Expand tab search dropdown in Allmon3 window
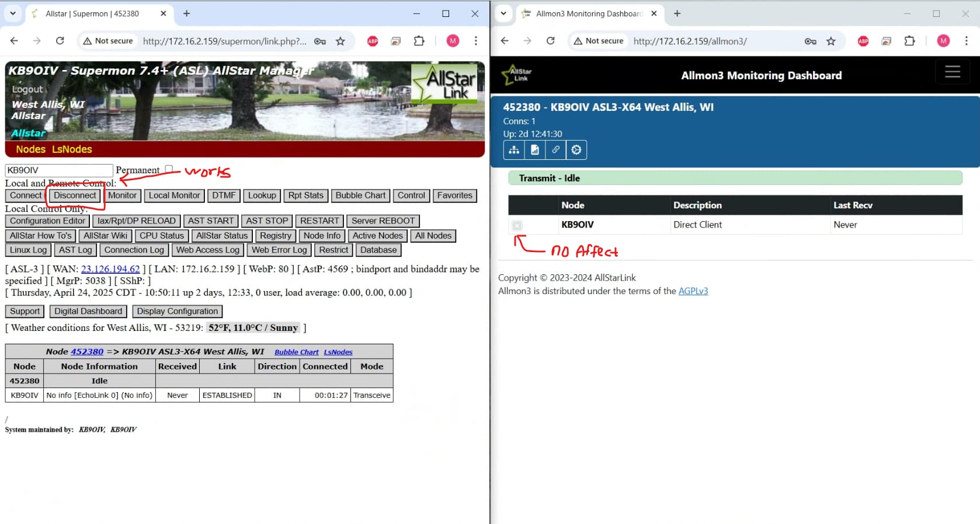The image size is (980, 524). coord(503,13)
